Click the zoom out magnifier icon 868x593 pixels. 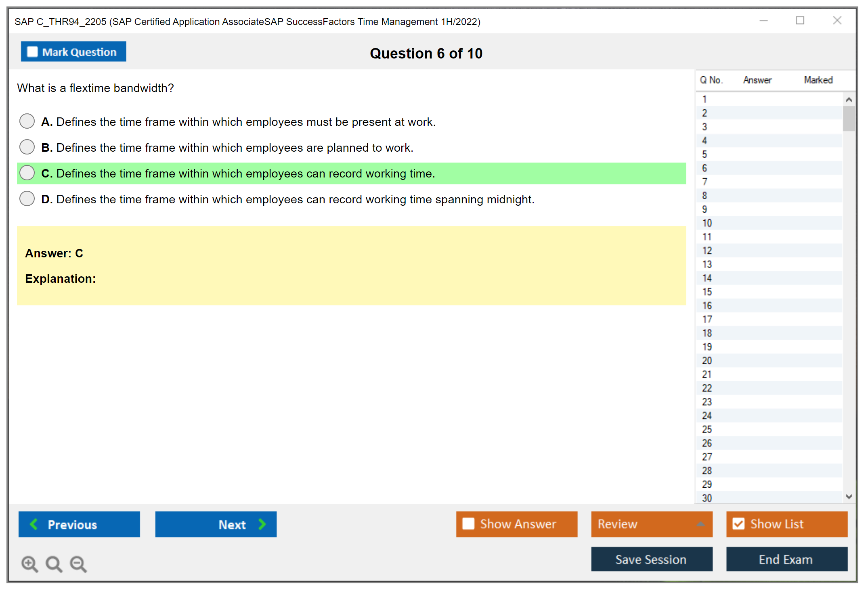pos(78,564)
